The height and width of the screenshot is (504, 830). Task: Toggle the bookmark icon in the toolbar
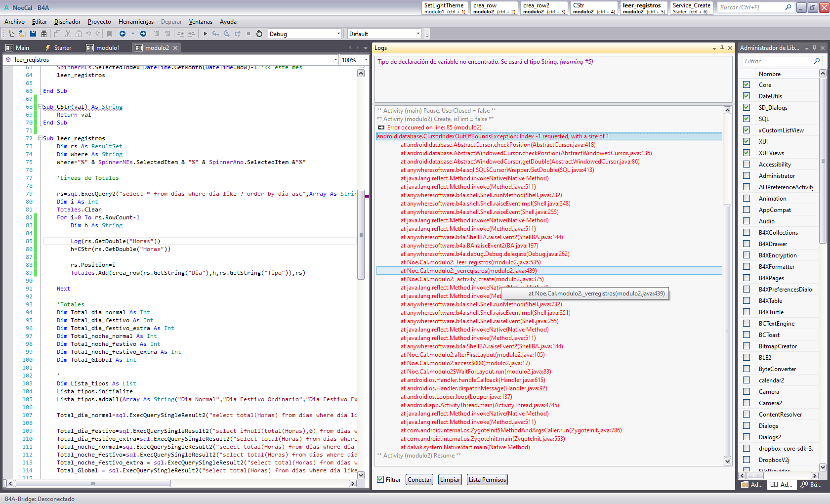tap(109, 34)
